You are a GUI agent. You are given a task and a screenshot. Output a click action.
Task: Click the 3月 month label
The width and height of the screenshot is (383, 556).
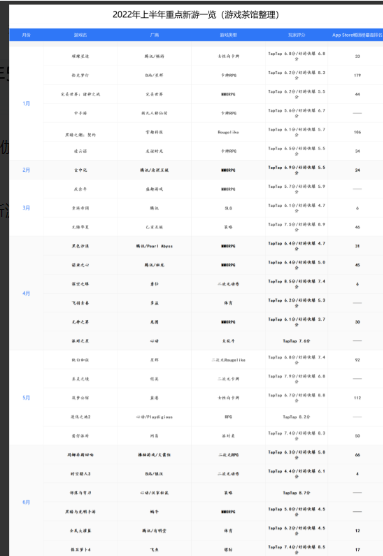[26, 208]
